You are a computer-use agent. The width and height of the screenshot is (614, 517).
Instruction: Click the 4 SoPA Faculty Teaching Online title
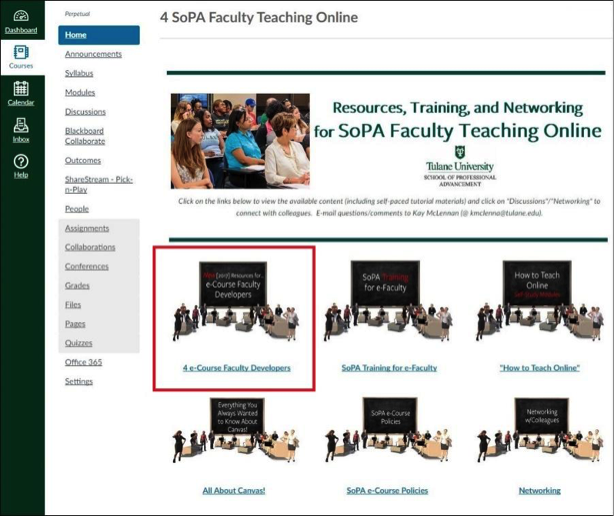pyautogui.click(x=259, y=18)
